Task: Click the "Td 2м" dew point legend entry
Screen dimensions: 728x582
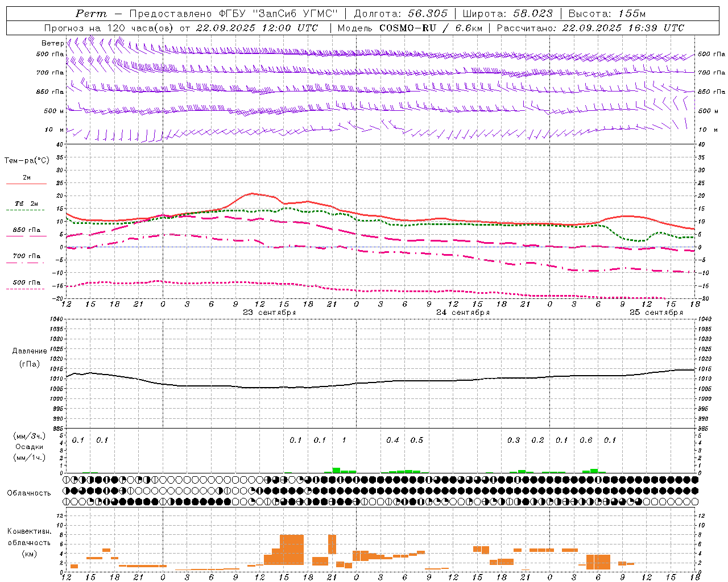Action: 27,203
